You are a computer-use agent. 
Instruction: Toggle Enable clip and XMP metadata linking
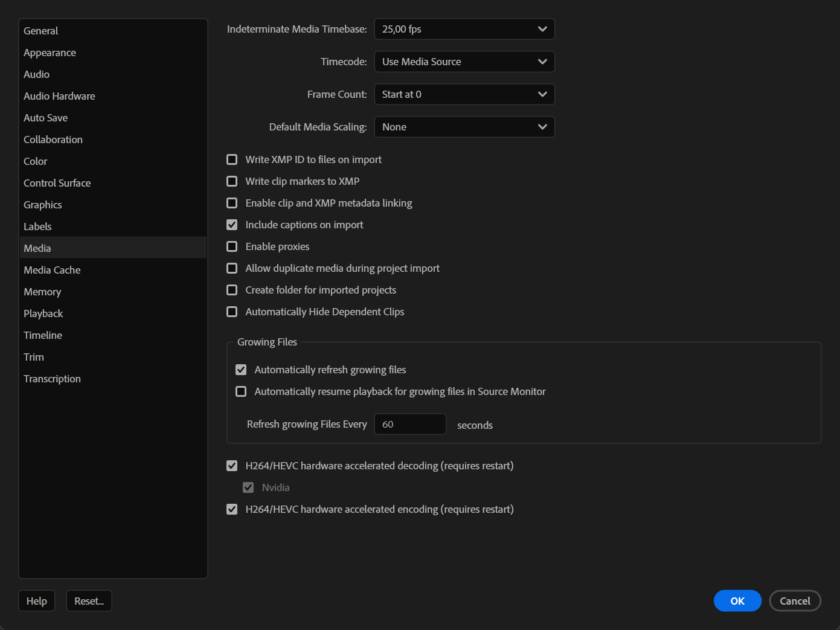click(x=232, y=203)
